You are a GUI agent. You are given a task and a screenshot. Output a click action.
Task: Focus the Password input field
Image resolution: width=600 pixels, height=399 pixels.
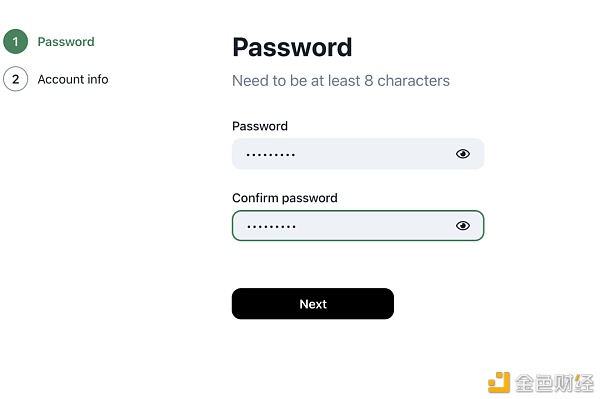click(358, 154)
